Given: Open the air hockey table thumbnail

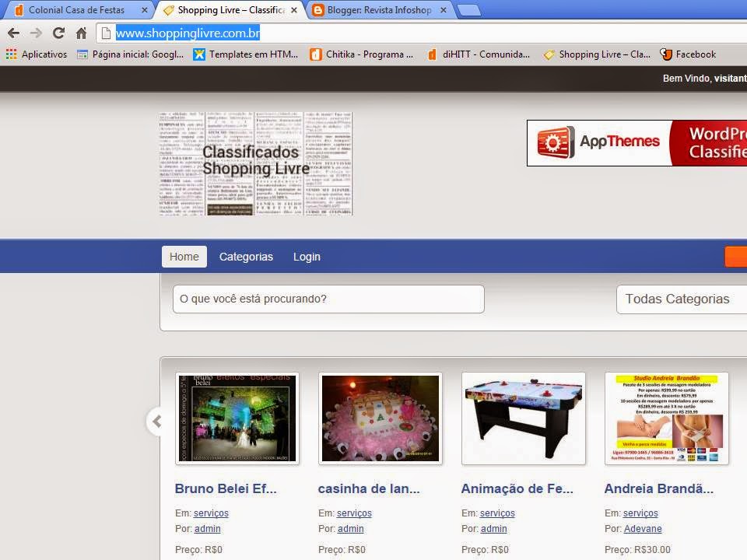Looking at the screenshot, I should pyautogui.click(x=524, y=418).
